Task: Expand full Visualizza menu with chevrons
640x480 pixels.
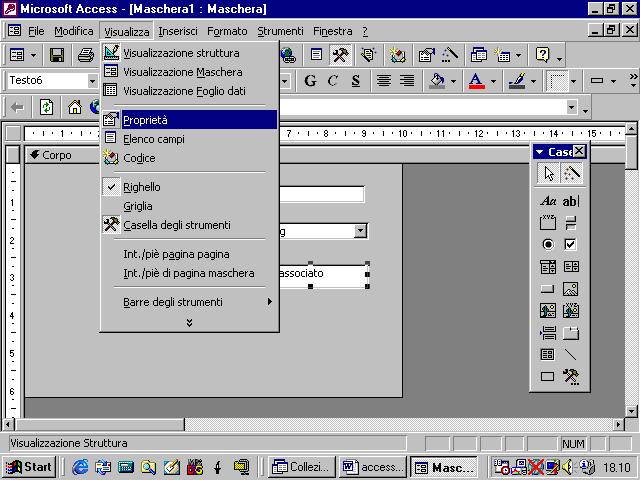Action: click(189, 322)
